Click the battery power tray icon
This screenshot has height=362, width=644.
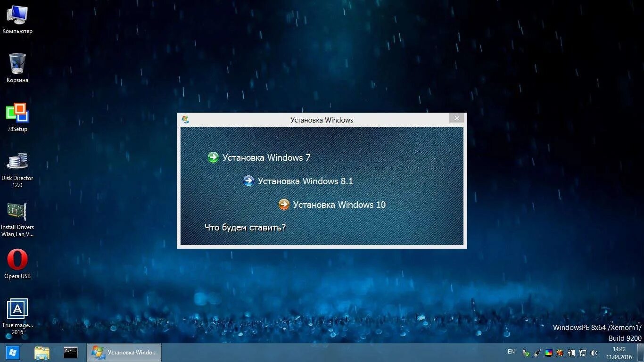[571, 353]
